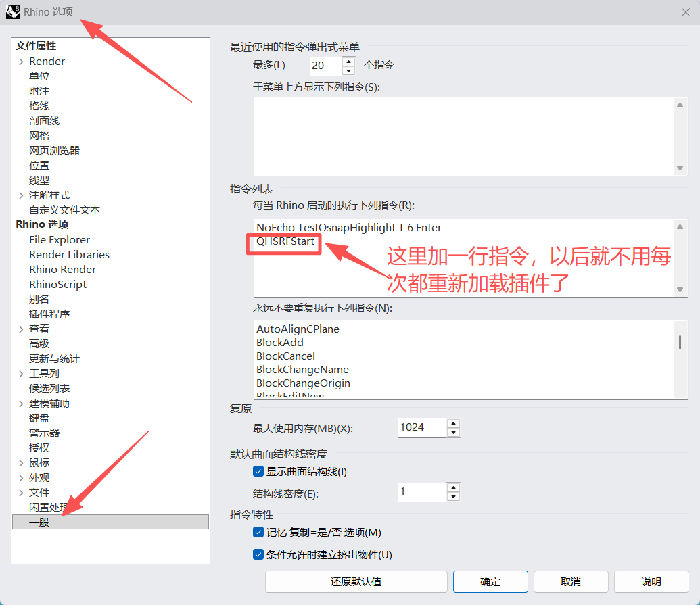
Task: Click 说明 help button
Action: 651,582
